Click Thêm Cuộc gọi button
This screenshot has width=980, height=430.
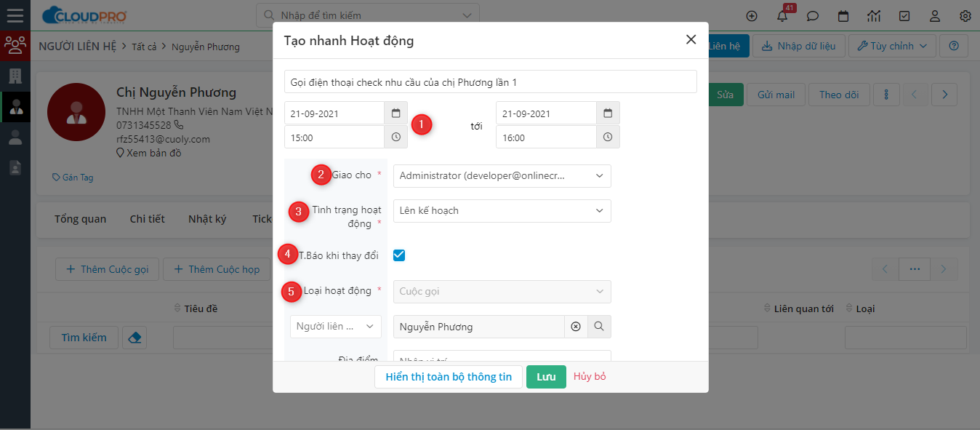108,269
